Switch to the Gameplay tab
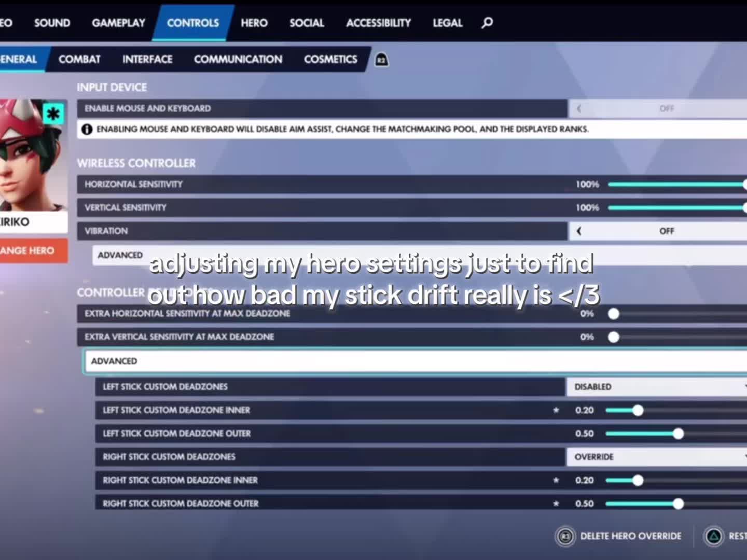This screenshot has height=560, width=747. tap(119, 23)
